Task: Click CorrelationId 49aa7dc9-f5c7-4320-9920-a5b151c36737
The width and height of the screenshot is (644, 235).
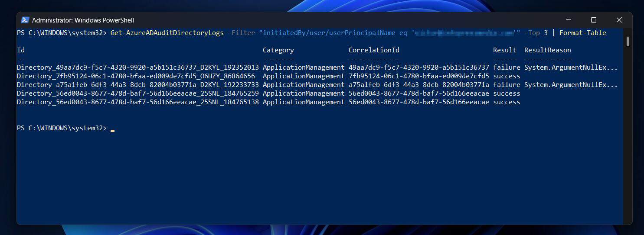Action: (x=419, y=68)
